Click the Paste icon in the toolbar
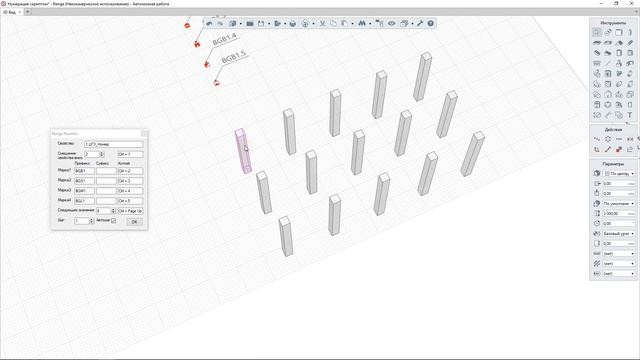 pos(344,24)
